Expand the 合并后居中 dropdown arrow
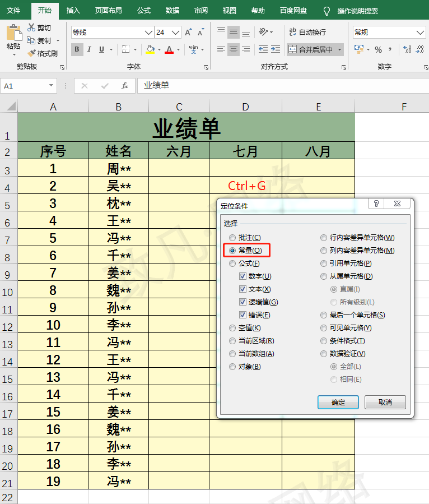Image resolution: width=429 pixels, height=504 pixels. pyautogui.click(x=340, y=49)
